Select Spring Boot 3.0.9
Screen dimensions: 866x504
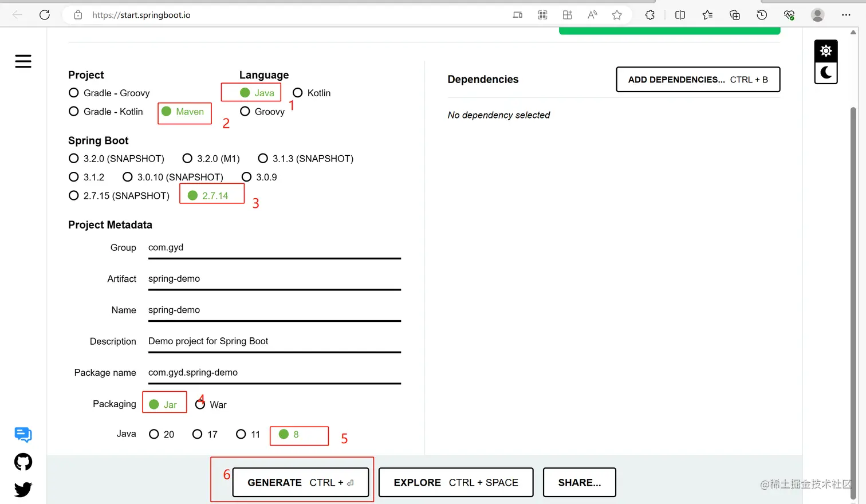(x=259, y=177)
